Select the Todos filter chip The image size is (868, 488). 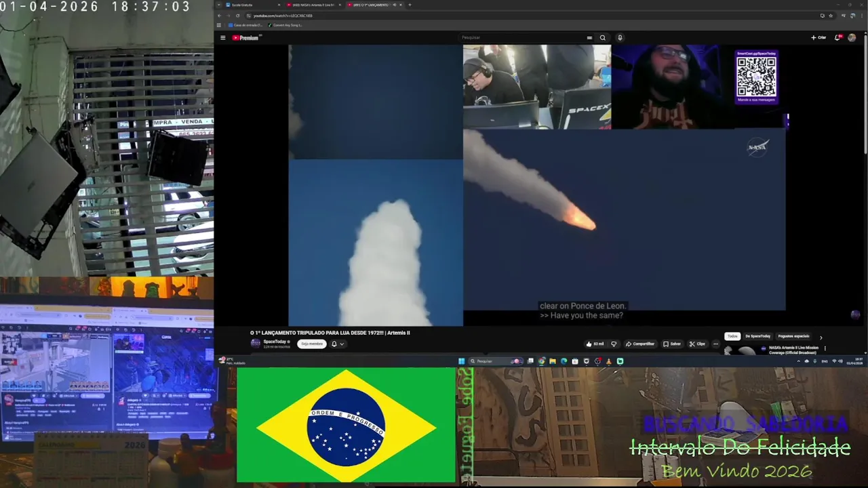732,336
